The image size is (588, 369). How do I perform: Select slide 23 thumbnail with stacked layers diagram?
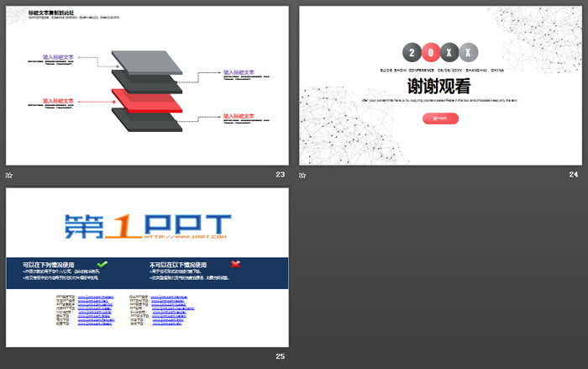pyautogui.click(x=147, y=85)
